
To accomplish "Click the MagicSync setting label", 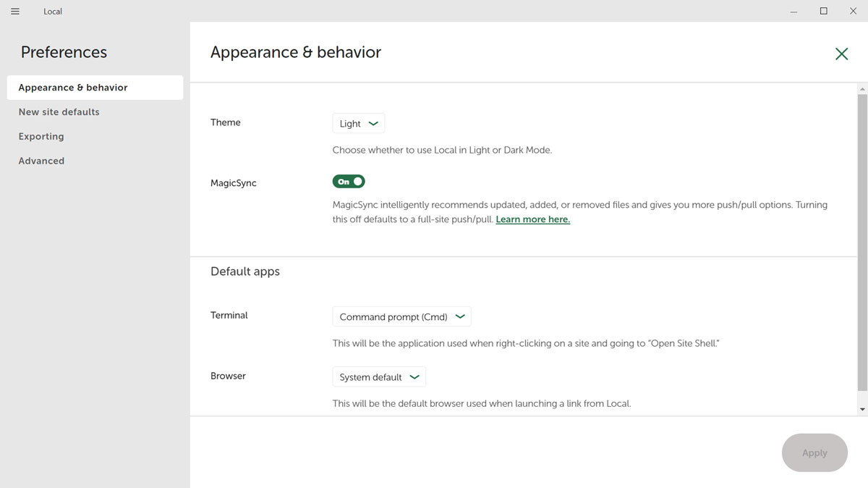I will (234, 183).
